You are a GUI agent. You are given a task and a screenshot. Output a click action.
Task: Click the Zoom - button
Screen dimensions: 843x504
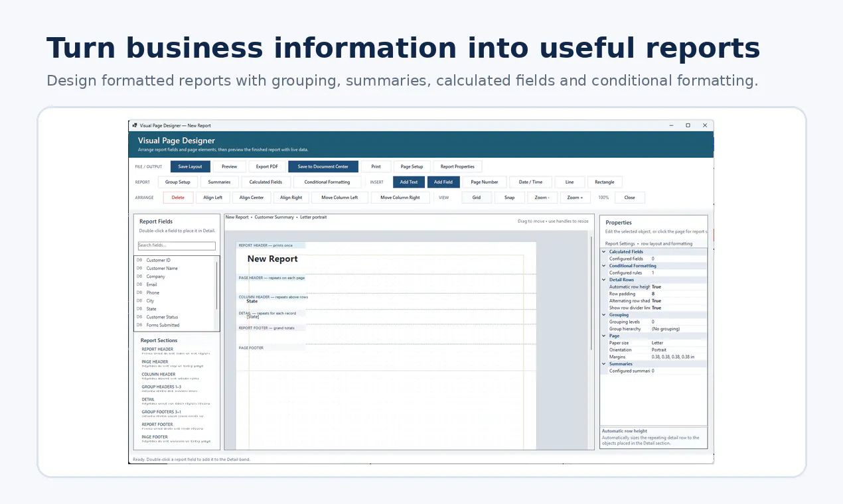[x=542, y=198]
